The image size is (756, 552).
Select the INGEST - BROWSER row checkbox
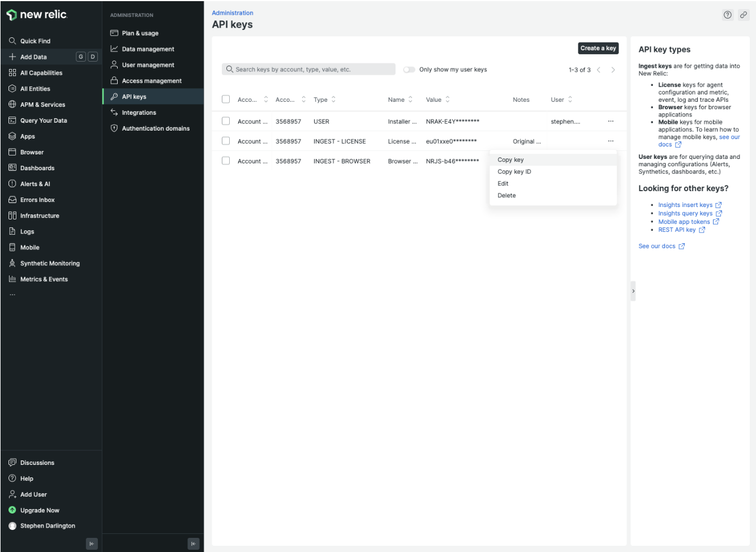tap(226, 161)
